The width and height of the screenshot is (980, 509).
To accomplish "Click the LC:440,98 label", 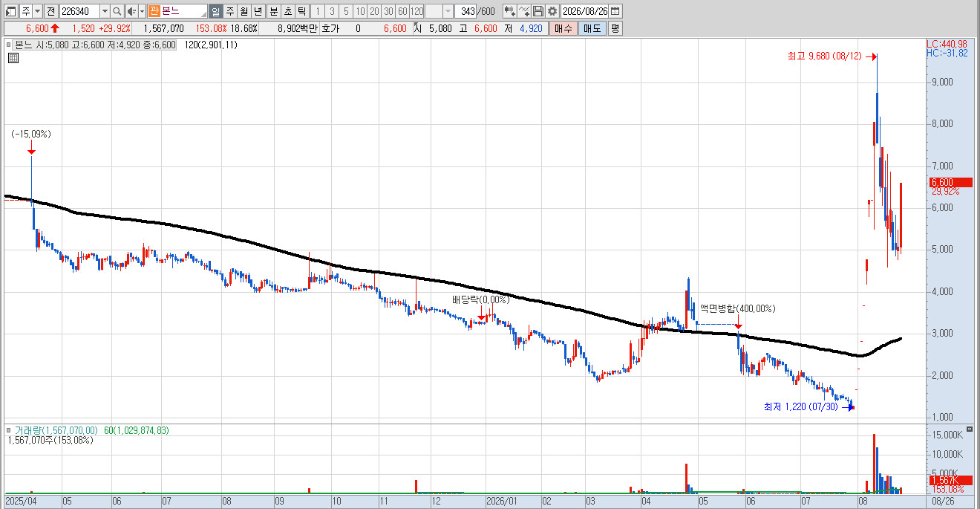I will (947, 44).
